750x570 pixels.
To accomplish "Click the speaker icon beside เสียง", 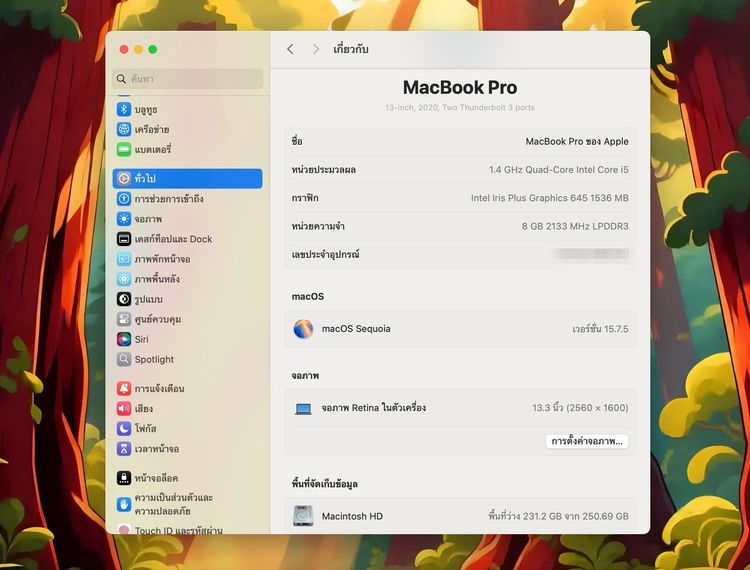I will click(124, 408).
